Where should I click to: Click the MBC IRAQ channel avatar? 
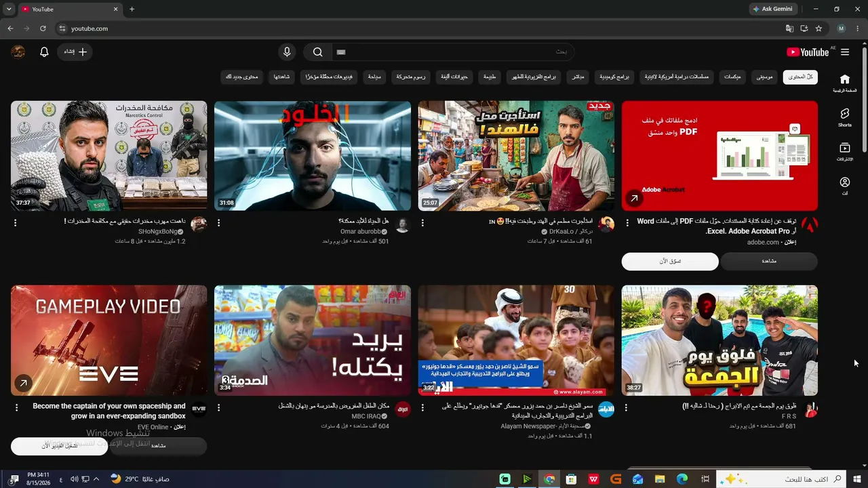402,409
